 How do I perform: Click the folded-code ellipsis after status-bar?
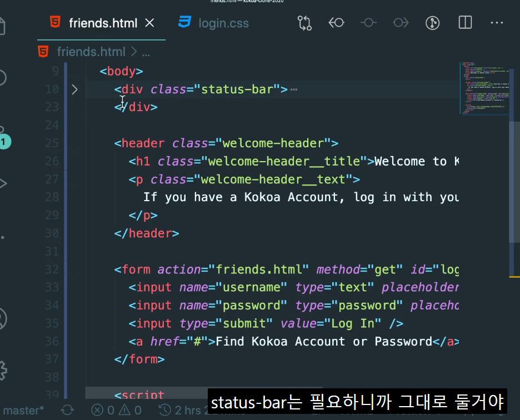tap(294, 89)
